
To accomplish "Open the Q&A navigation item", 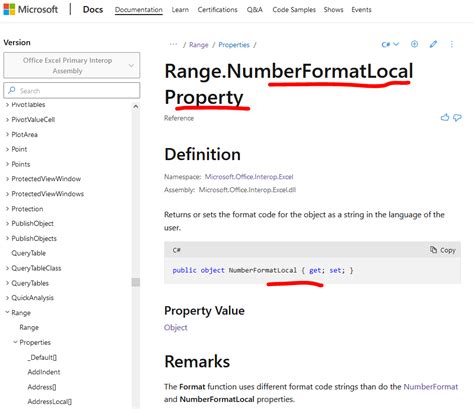I will coord(255,10).
